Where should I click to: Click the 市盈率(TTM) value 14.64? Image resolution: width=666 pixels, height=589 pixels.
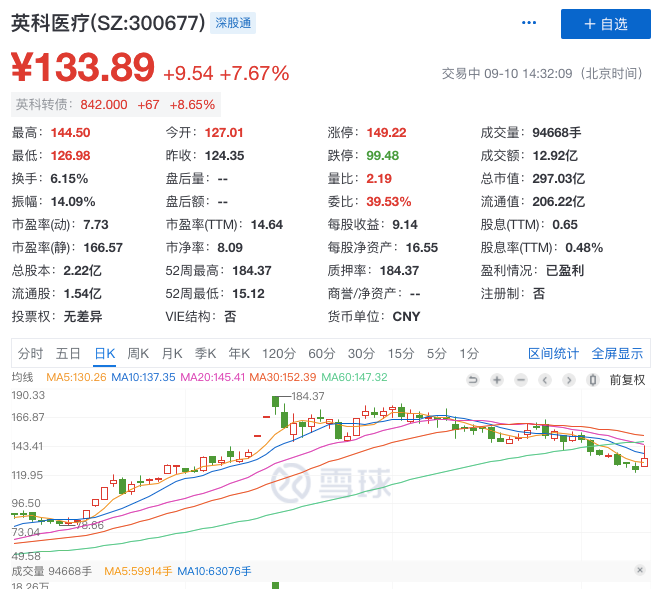click(267, 224)
